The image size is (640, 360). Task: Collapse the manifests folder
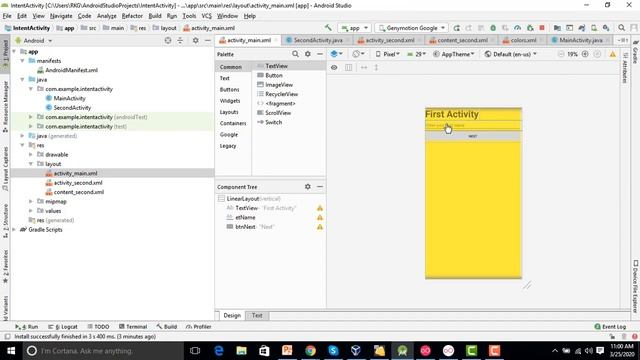pyautogui.click(x=22, y=60)
